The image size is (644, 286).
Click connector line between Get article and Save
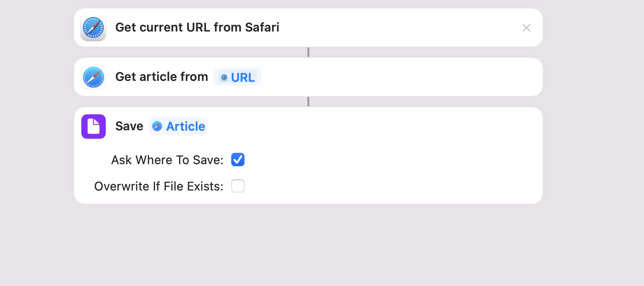308,102
